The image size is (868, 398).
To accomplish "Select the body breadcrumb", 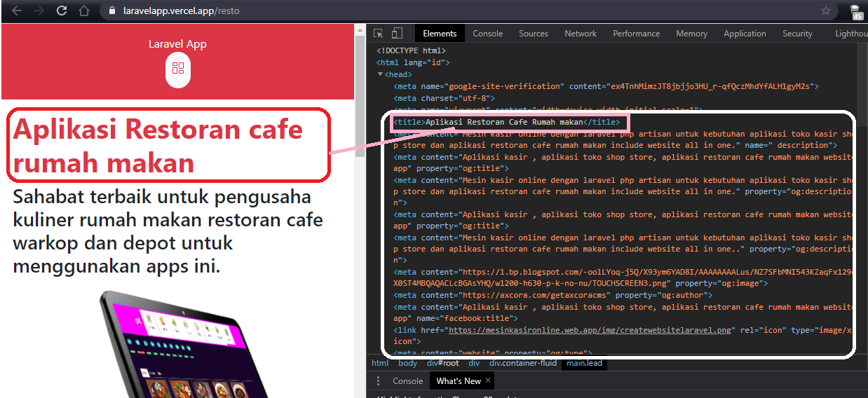I will pos(407,363).
